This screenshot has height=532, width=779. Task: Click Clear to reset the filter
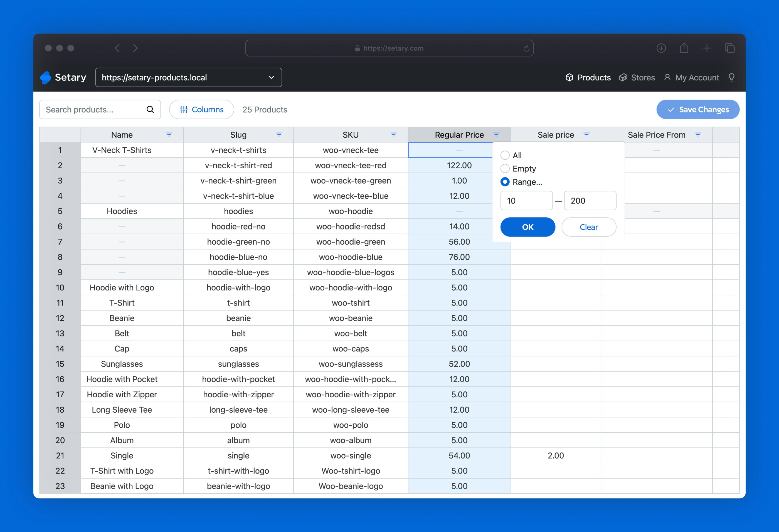[589, 227]
